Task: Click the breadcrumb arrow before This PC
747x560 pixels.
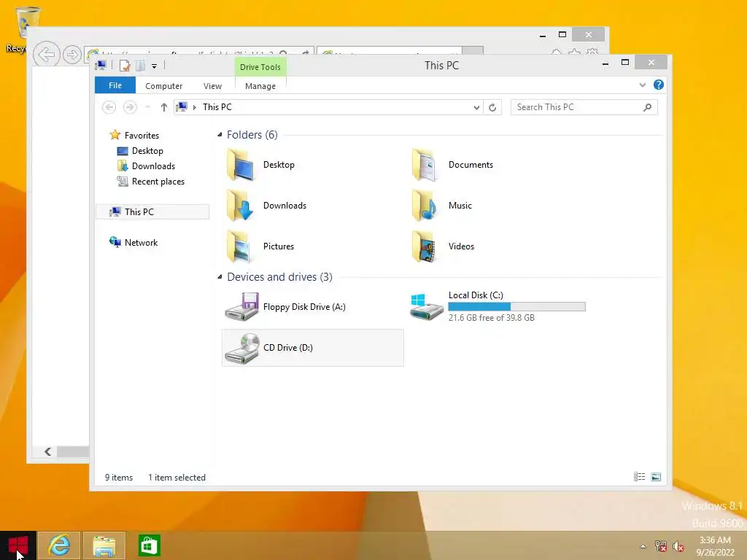Action: click(x=194, y=107)
